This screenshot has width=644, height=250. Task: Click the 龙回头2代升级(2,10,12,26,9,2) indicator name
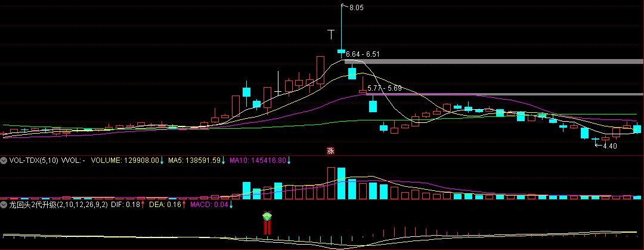[x=58, y=205]
